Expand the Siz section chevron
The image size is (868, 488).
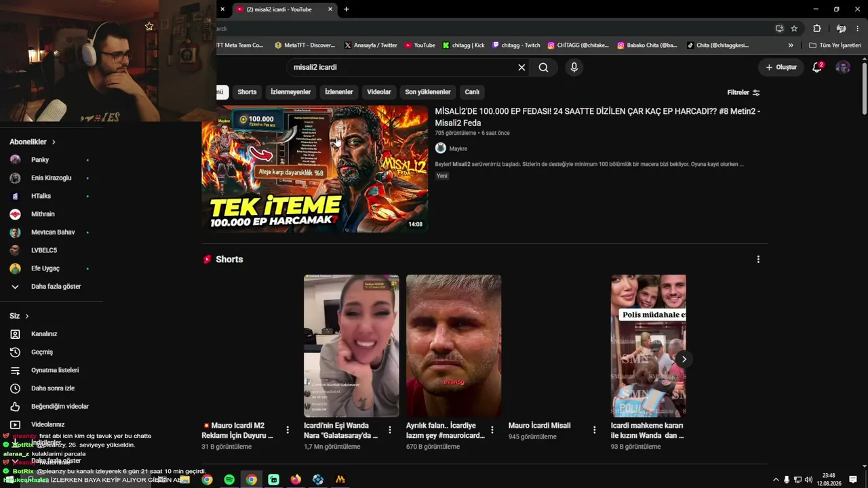tap(27, 316)
